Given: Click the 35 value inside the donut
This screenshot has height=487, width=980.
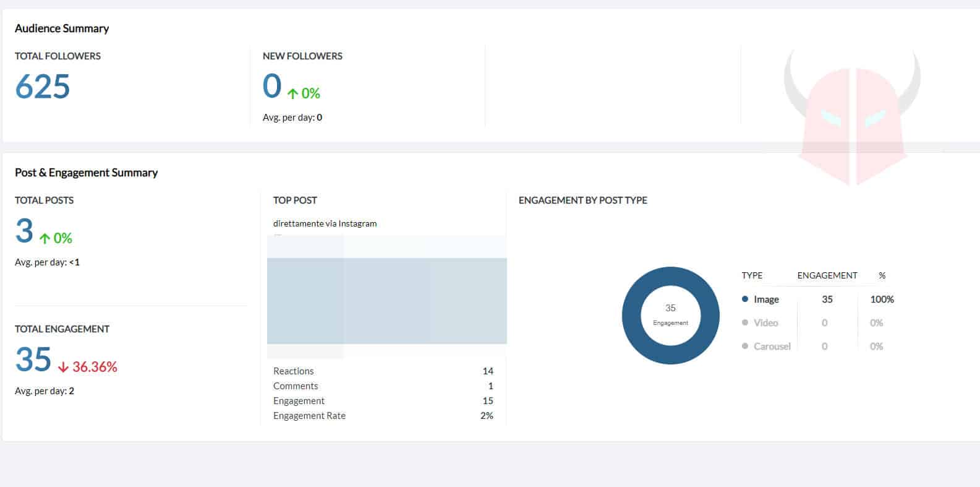Looking at the screenshot, I should pos(670,308).
